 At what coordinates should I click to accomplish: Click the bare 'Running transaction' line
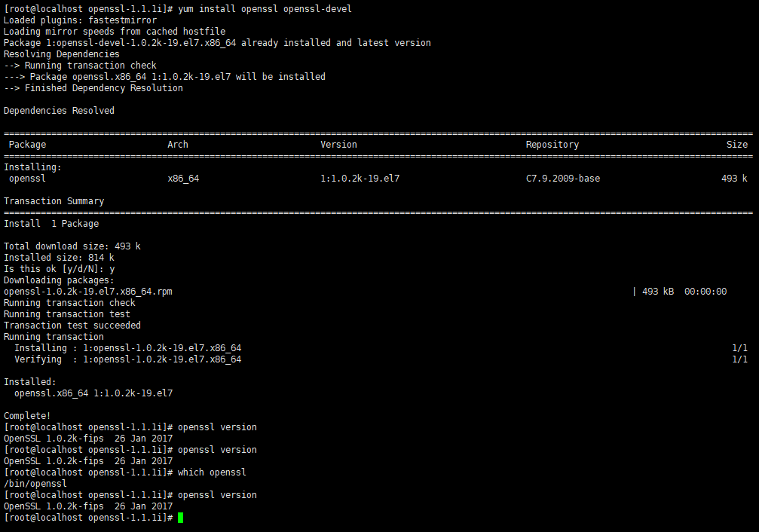pos(54,336)
